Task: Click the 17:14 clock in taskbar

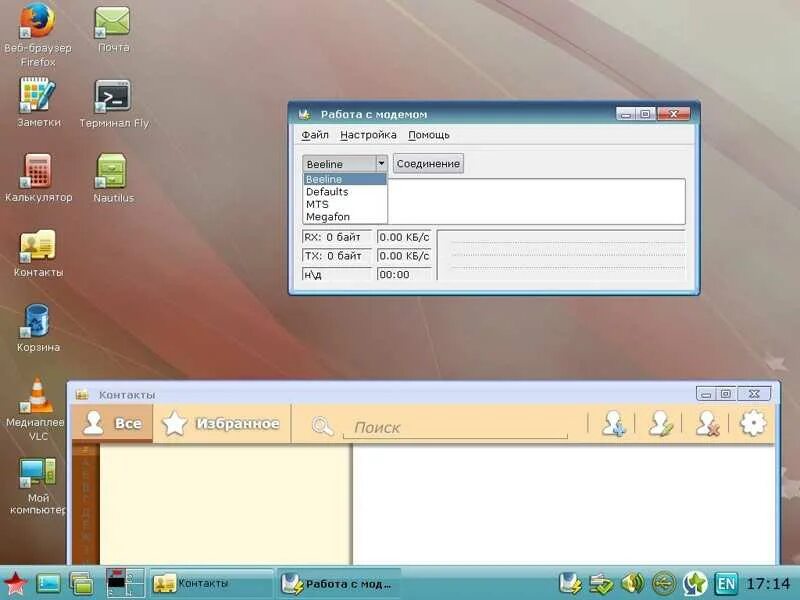Action: pos(767,584)
